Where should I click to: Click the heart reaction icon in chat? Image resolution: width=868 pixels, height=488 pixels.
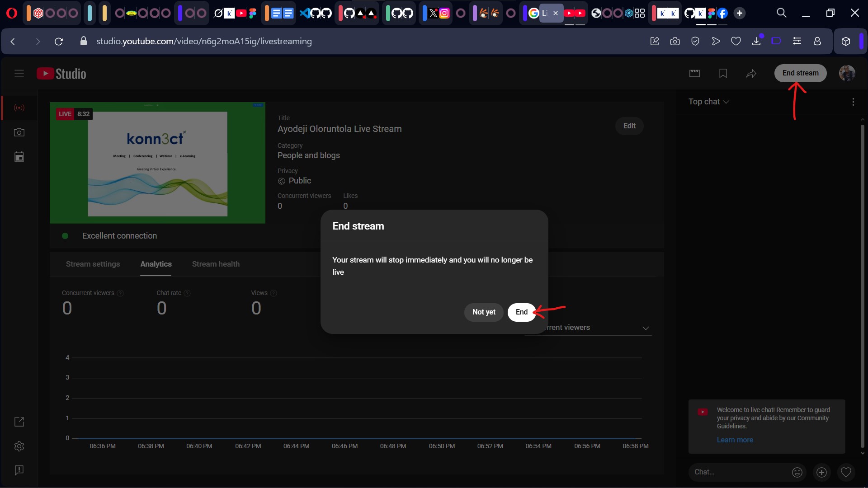click(x=846, y=472)
